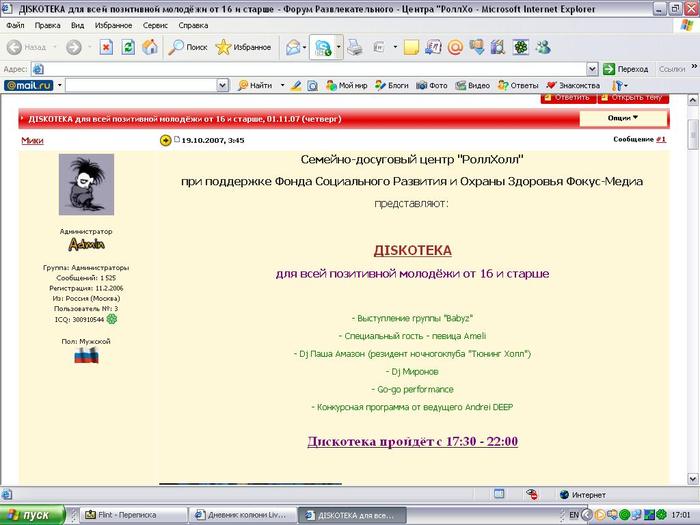Open Фото in mail.ru toolbar
700x525 pixels.
(x=432, y=85)
